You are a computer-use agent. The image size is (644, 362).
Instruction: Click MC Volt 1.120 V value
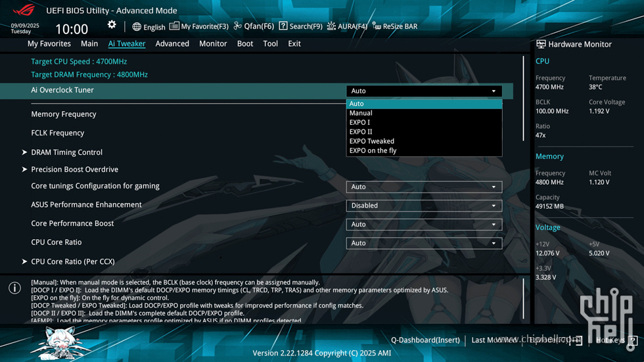599,182
